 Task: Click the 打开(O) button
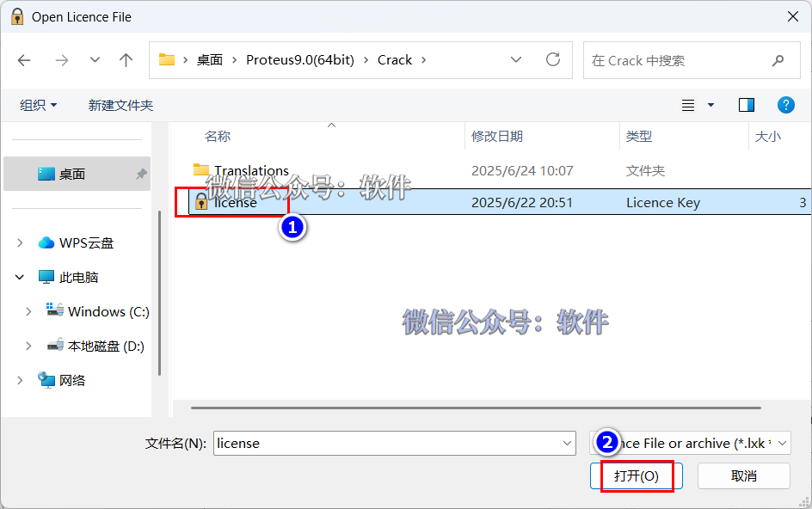point(636,475)
